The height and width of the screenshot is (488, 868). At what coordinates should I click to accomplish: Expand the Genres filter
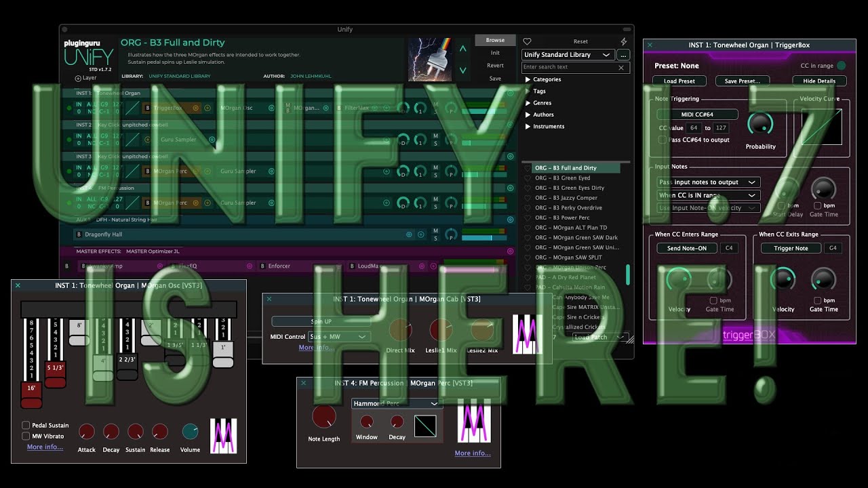tap(528, 103)
